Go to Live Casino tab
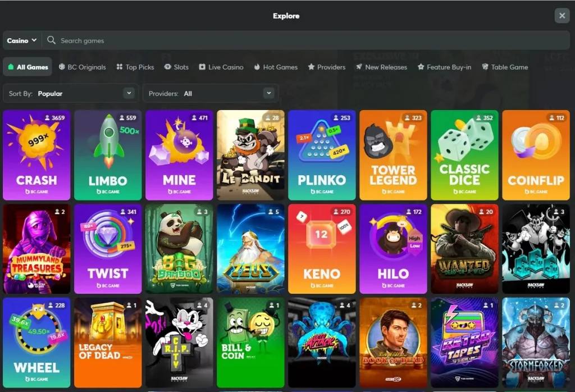The height and width of the screenshot is (392, 575). click(221, 67)
